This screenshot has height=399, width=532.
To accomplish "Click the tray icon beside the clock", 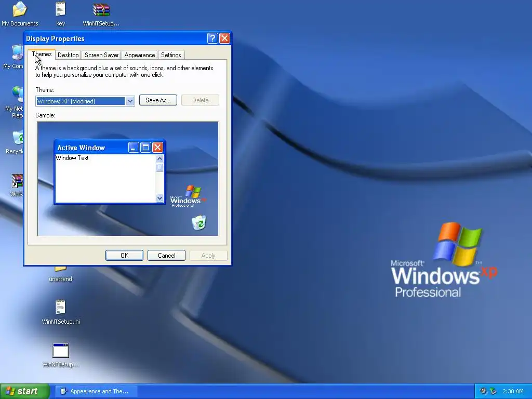I will pos(494,391).
